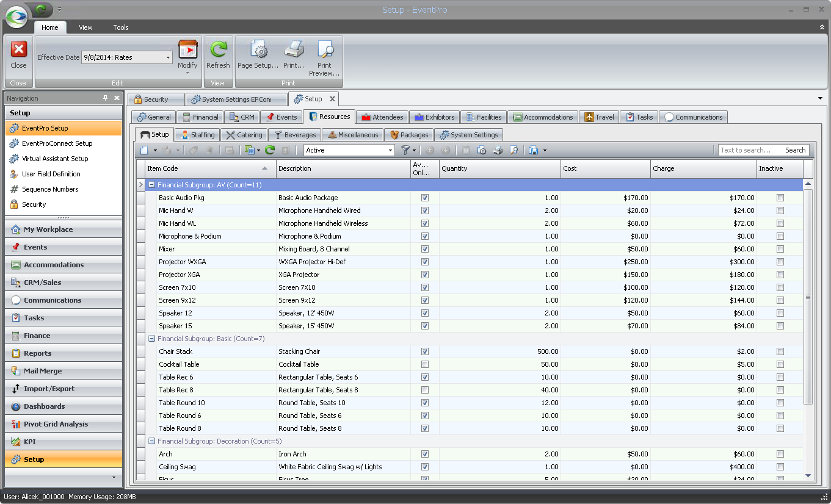Viewport: 831px width, 504px height.
Task: Click the grid toolbar page setup icon
Action: point(481,150)
